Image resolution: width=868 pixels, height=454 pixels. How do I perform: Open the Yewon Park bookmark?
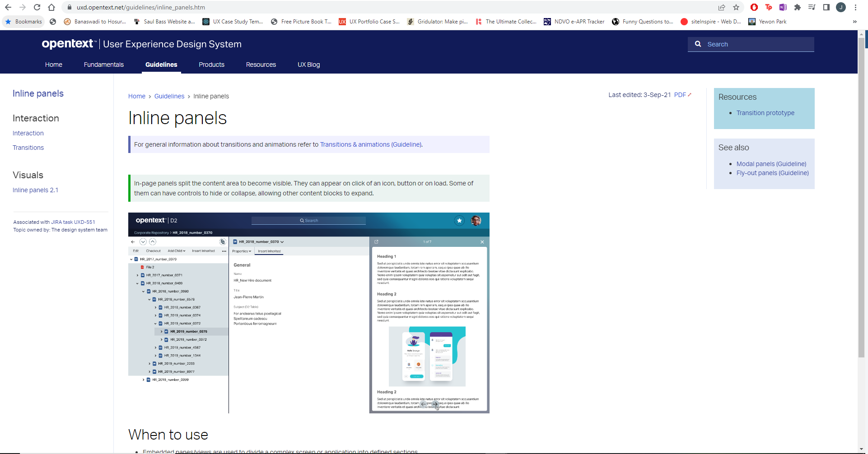click(768, 22)
